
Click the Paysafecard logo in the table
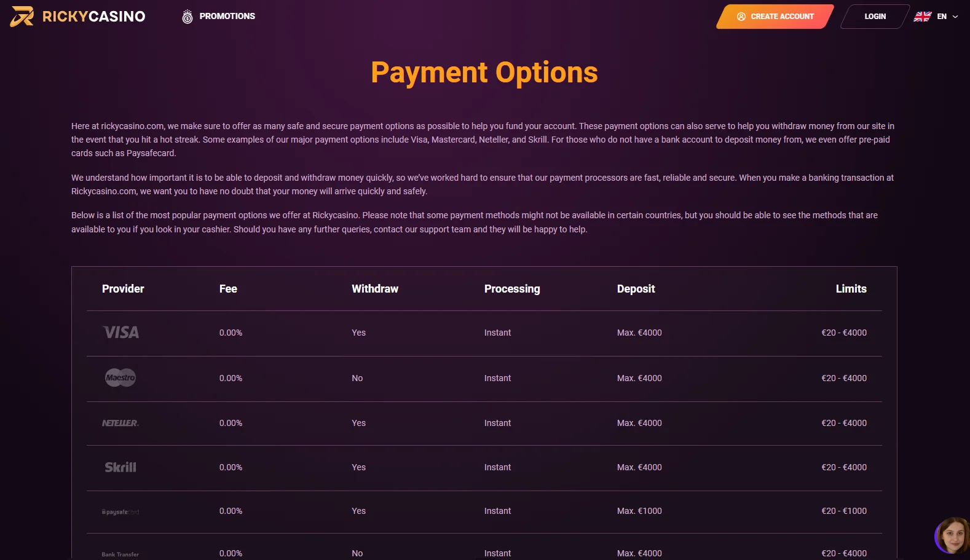tap(120, 511)
